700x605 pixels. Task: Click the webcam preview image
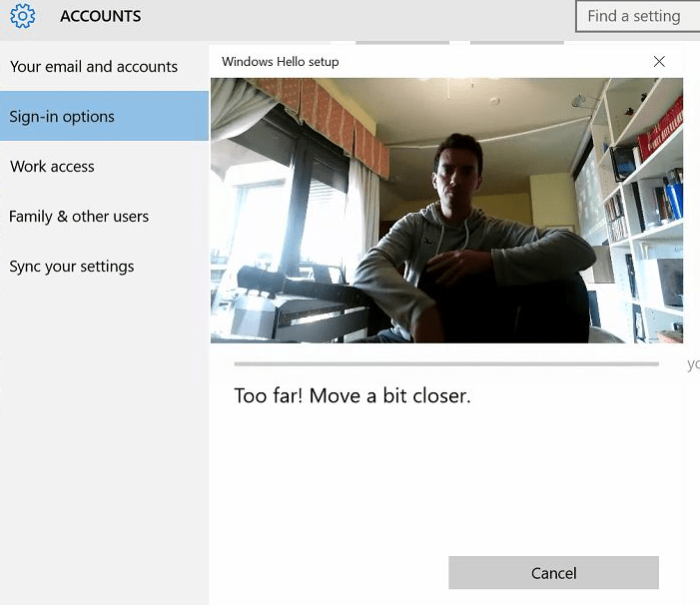coord(446,210)
